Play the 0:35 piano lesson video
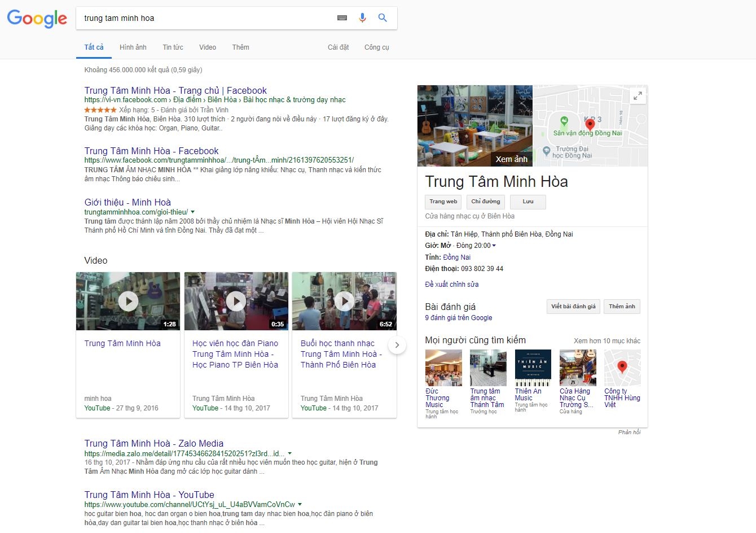756x533 pixels. click(x=236, y=301)
